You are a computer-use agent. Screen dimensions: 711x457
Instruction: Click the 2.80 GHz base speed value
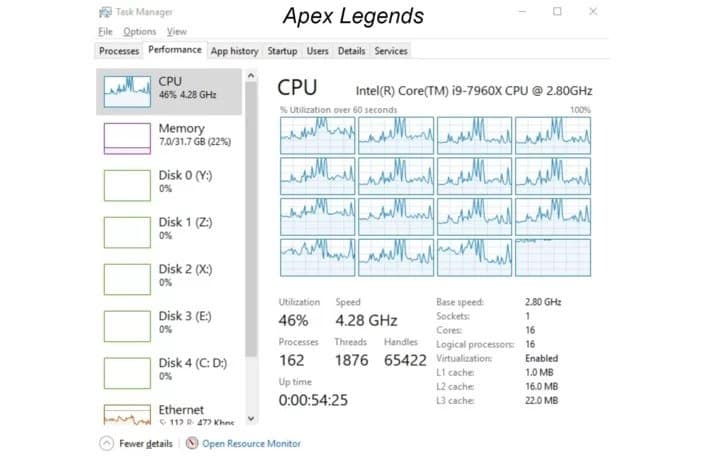543,302
